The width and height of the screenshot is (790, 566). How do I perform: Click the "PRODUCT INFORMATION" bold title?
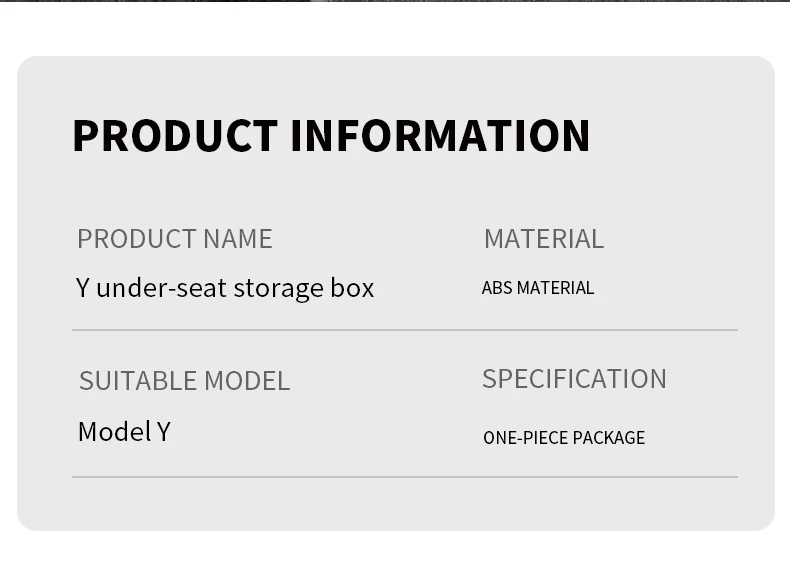click(331, 136)
